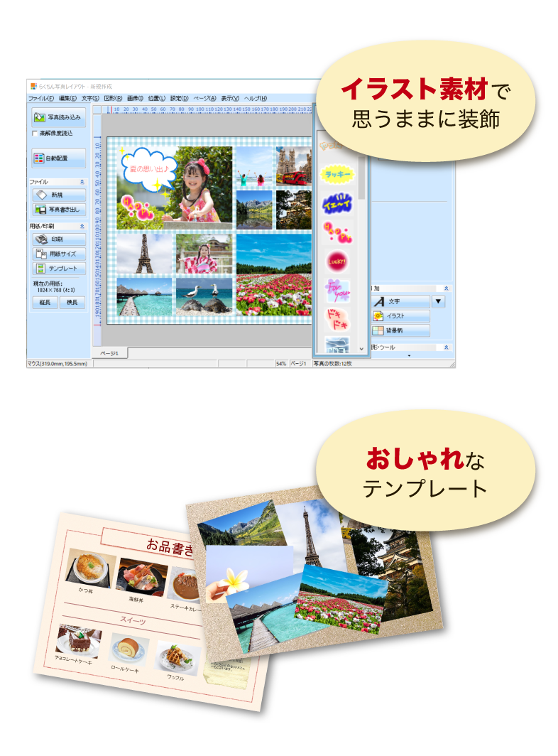Click the 文字 add text button
558x756 pixels.
tap(401, 301)
